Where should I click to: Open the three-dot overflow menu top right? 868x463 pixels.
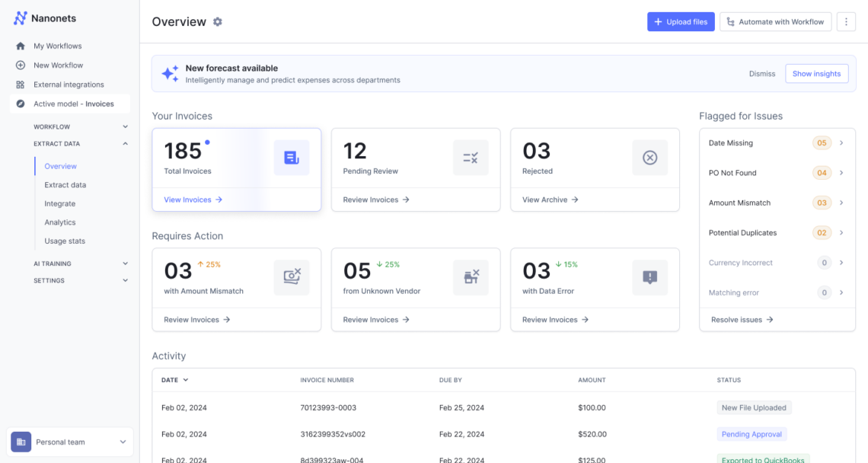pyautogui.click(x=846, y=21)
